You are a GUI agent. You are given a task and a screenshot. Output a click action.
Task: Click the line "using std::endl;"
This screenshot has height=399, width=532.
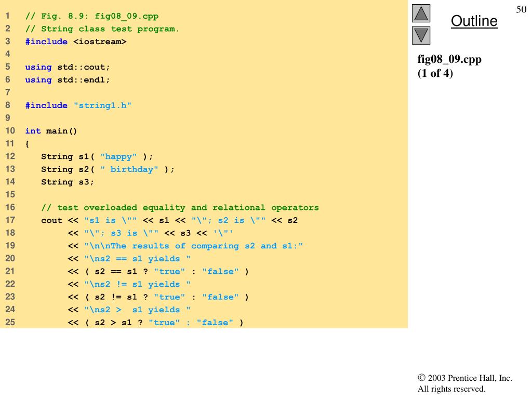68,80
